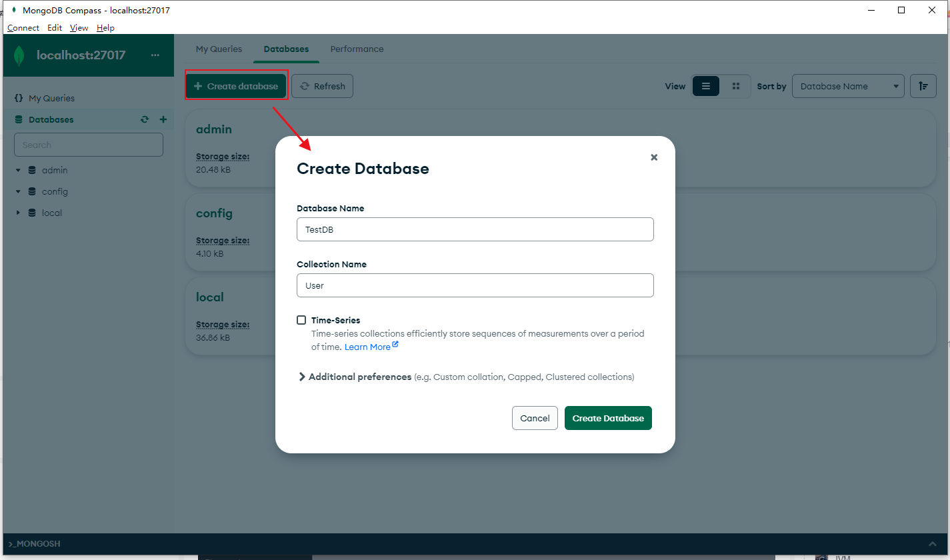Click the localhost:27017 connection name

[81, 55]
